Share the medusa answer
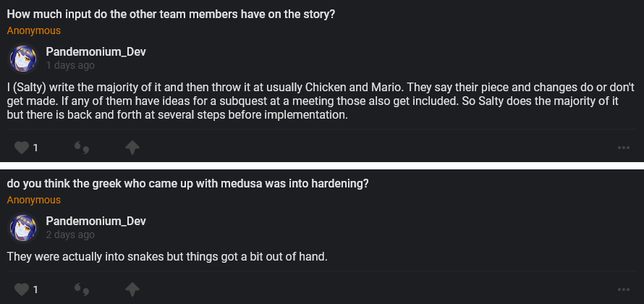Screen dimensions: 644x304 pyautogui.click(x=132, y=290)
